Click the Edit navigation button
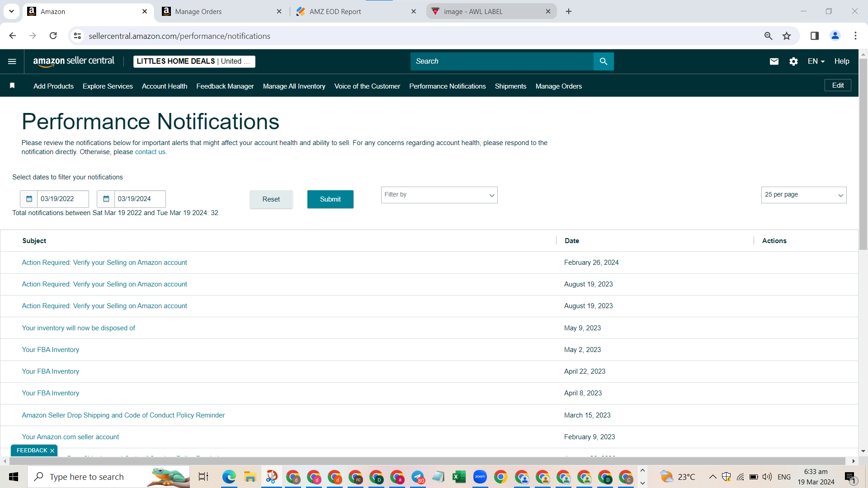The image size is (868, 488). tap(838, 85)
